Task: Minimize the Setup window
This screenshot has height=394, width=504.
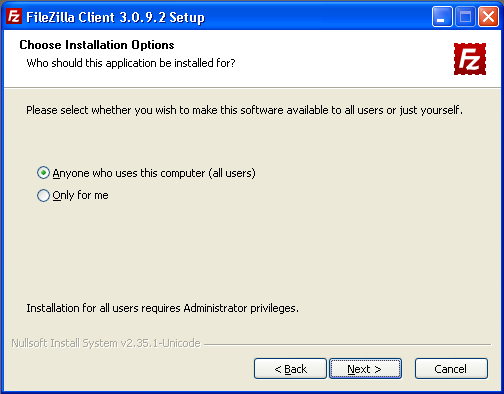Action: point(442,16)
